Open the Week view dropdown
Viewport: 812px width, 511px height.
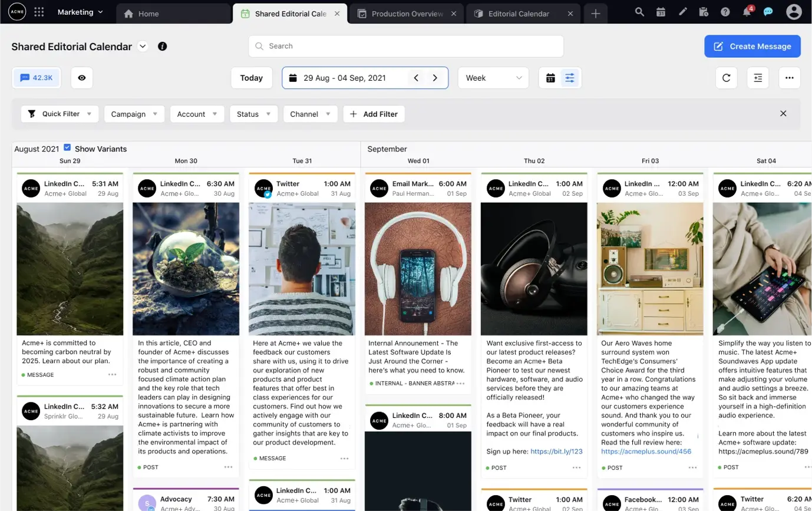[493, 78]
